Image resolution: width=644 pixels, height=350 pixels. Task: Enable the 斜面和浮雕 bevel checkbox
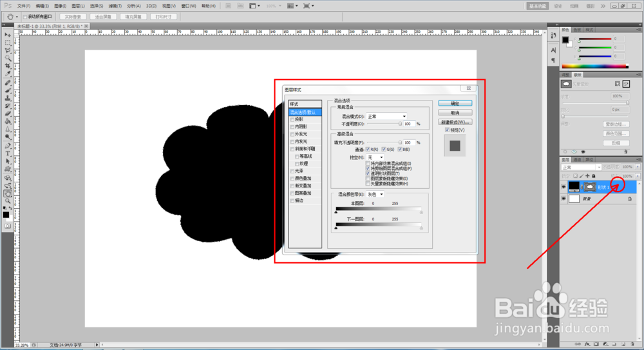[292, 150]
